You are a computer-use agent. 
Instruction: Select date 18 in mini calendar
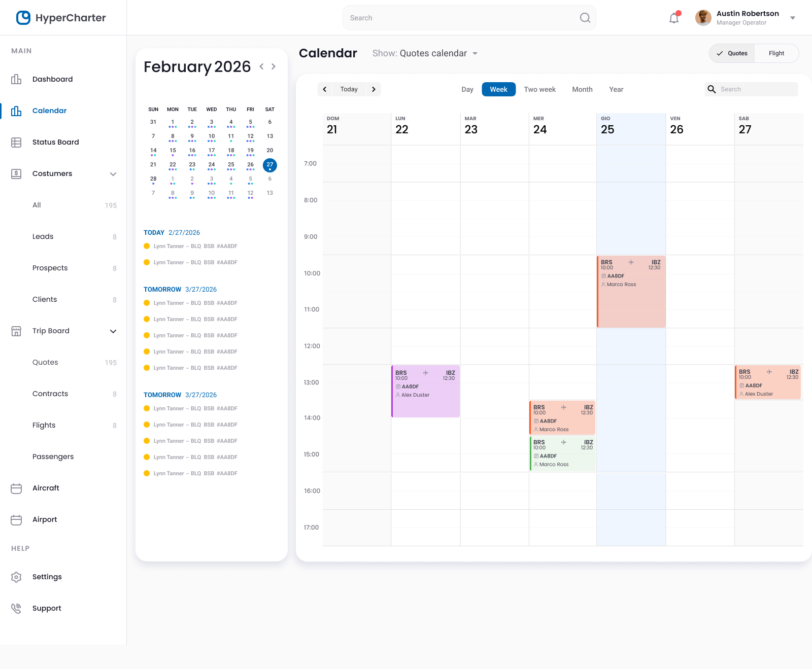231,151
